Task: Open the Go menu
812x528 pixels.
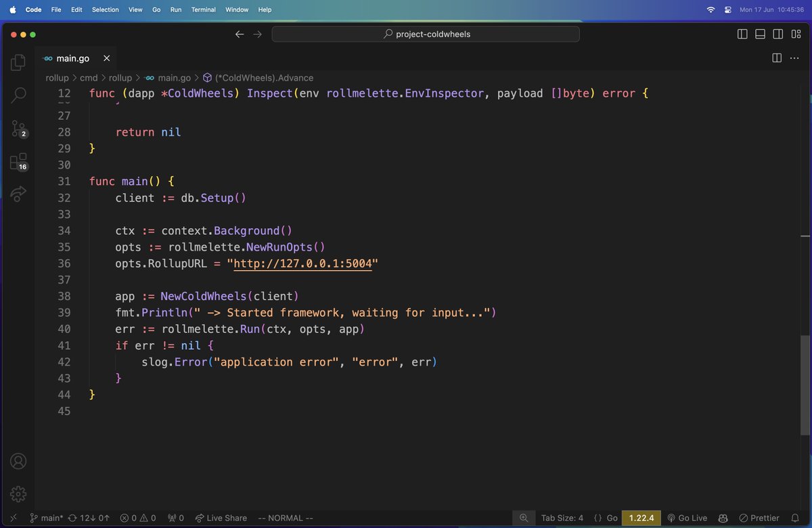Action: pos(156,9)
